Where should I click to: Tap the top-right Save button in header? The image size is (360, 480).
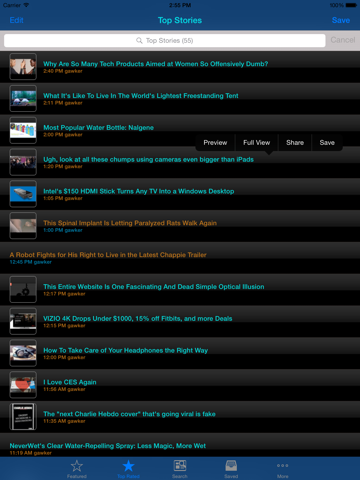coord(341,20)
